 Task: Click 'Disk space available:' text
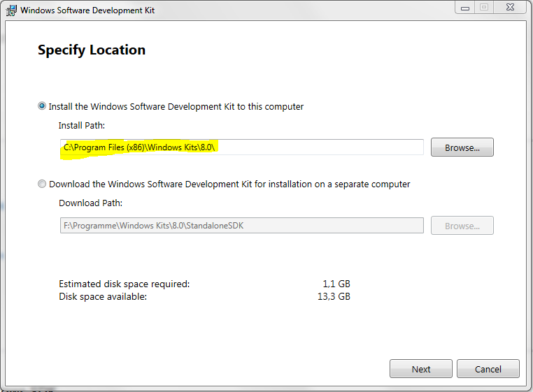tap(103, 296)
